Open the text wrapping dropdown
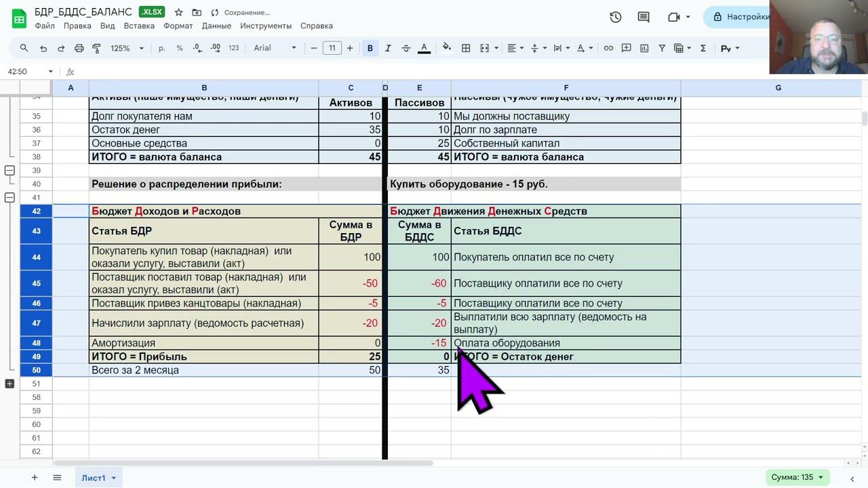The height and width of the screenshot is (488, 868). pyautogui.click(x=561, y=48)
